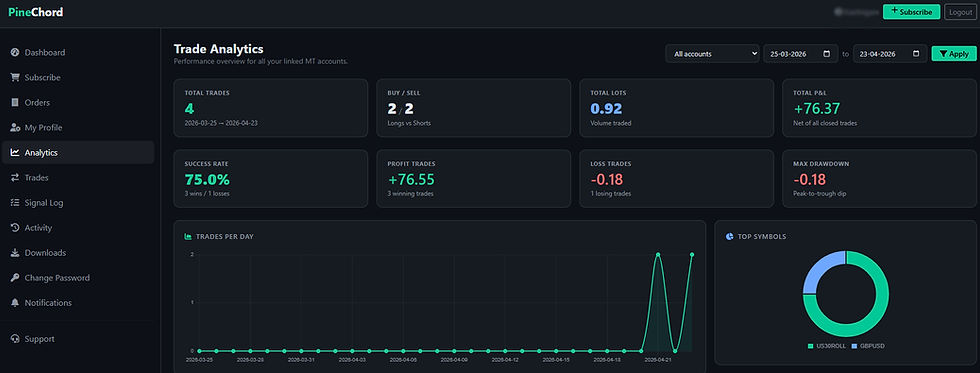The height and width of the screenshot is (373, 980).
Task: Click the last peak data point on chart
Action: tap(692, 254)
